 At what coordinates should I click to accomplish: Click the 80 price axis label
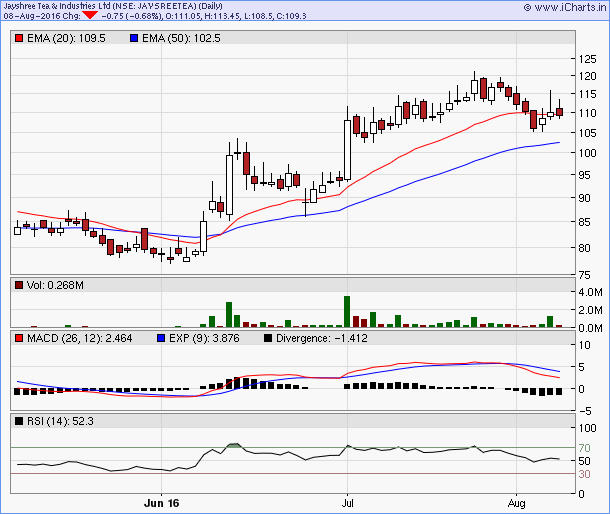(584, 248)
